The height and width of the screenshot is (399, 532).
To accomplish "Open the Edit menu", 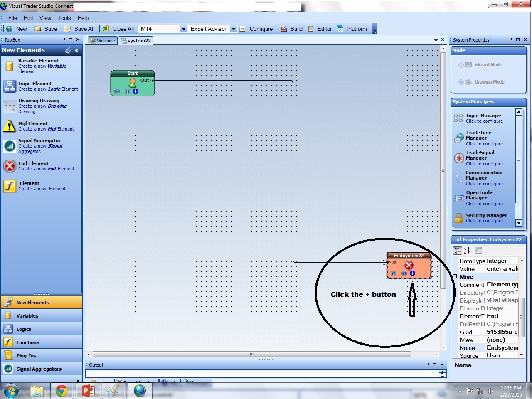I will coord(28,18).
